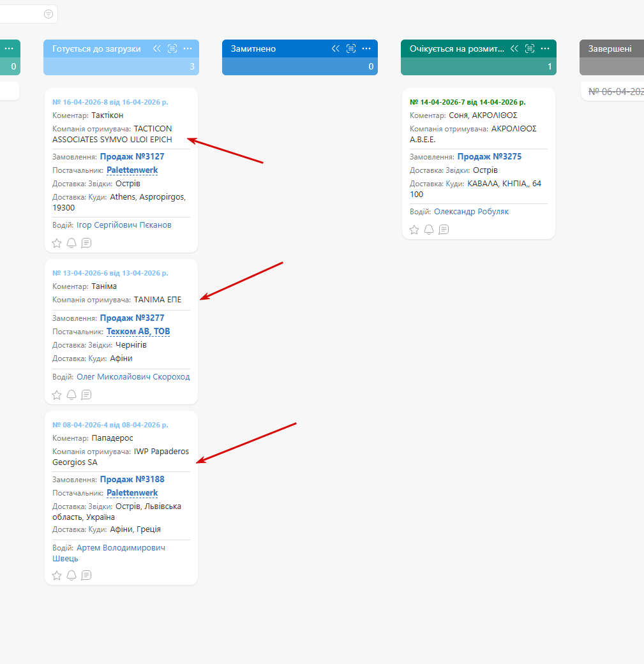Click the filter icon in search field
The height and width of the screenshot is (664, 644).
coord(49,15)
